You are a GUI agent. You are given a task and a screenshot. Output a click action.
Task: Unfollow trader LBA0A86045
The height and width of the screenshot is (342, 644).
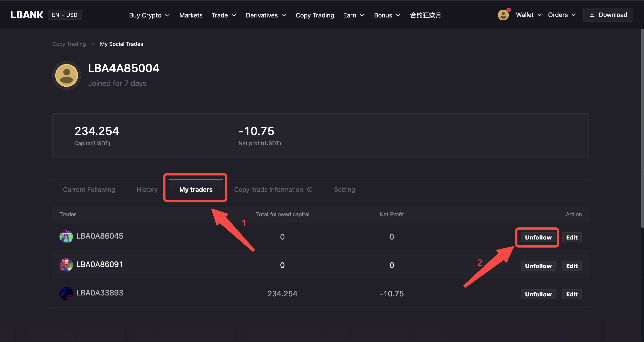(538, 237)
